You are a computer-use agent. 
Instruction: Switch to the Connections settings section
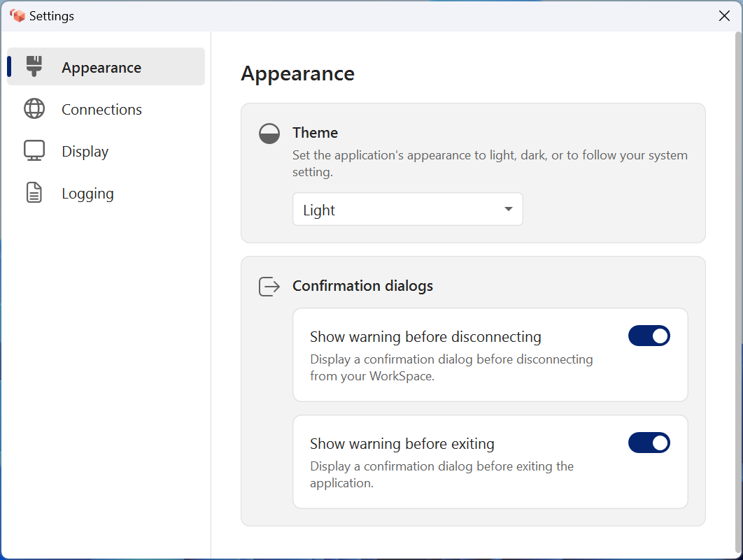(x=106, y=109)
